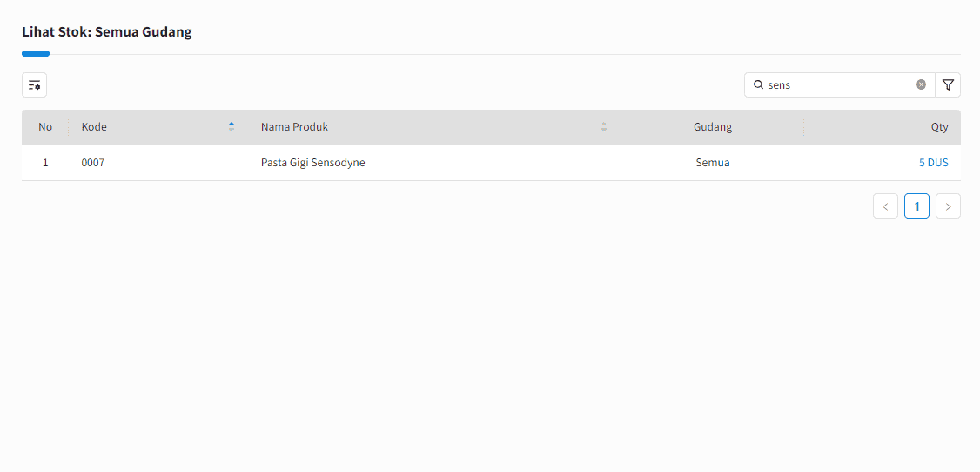Click the 'Gudang' column header
The height and width of the screenshot is (472, 980).
click(713, 127)
